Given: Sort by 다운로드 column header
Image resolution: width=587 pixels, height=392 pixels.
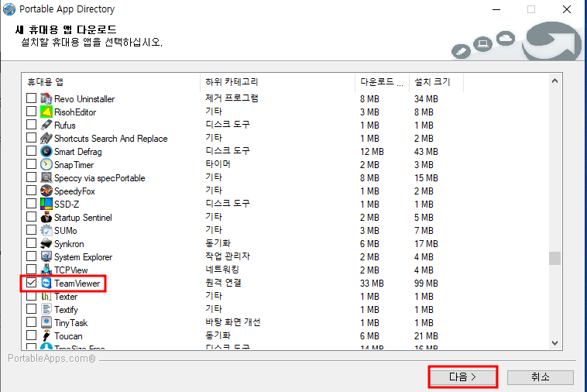Looking at the screenshot, I should (x=382, y=82).
